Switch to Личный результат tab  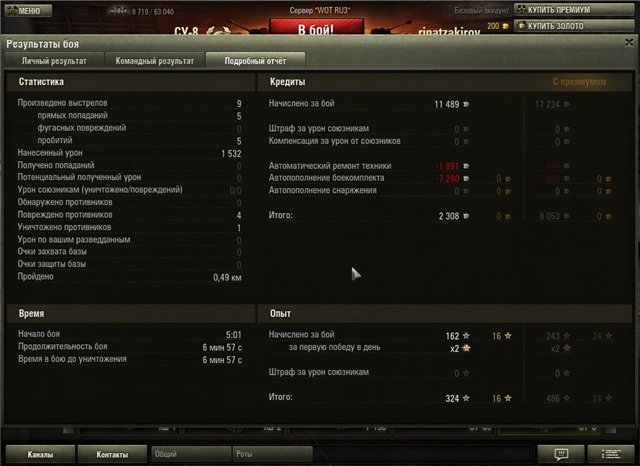coord(54,61)
